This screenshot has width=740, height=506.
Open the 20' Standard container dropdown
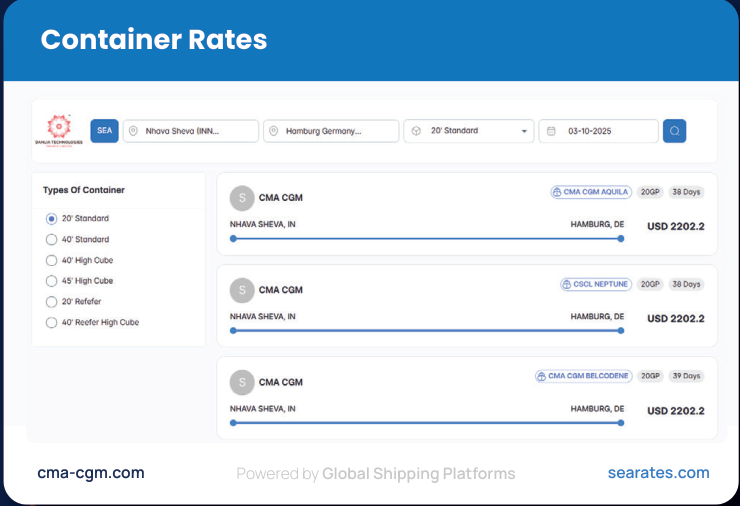[x=469, y=131]
